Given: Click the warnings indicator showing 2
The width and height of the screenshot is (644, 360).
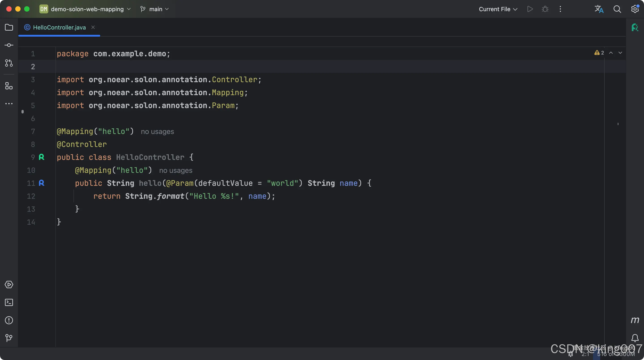Looking at the screenshot, I should coord(599,53).
